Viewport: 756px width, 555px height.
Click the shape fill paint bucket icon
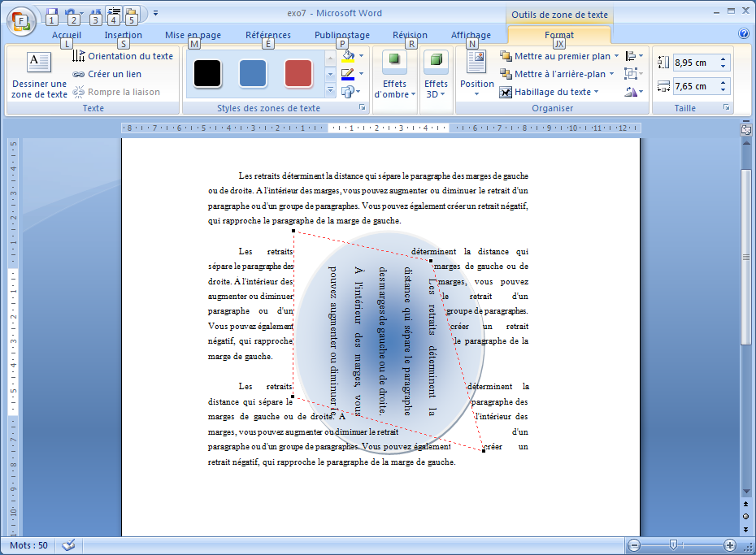point(348,56)
